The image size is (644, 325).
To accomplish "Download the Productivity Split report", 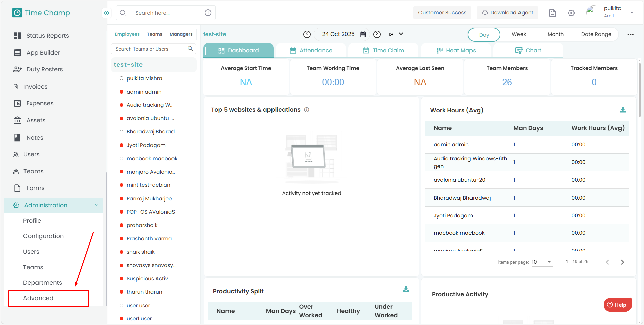I will point(406,290).
